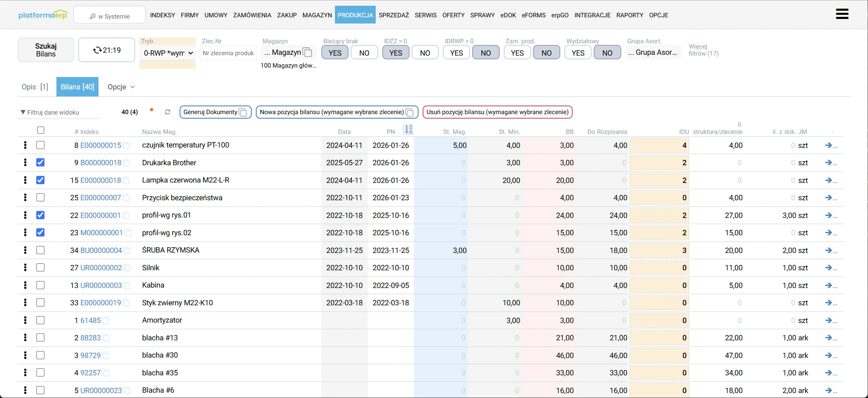The height and width of the screenshot is (398, 868).
Task: Click copy icon next to index E000000015
Action: (x=126, y=145)
